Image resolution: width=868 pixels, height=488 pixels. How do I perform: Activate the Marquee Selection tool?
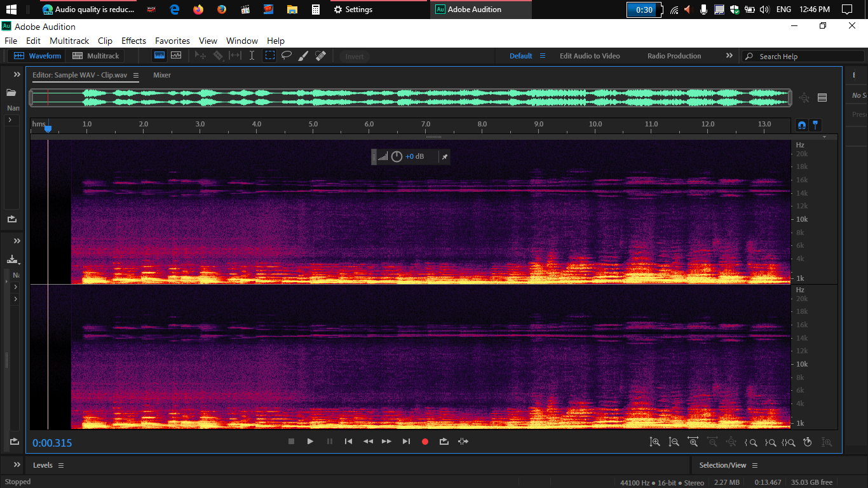[270, 56]
